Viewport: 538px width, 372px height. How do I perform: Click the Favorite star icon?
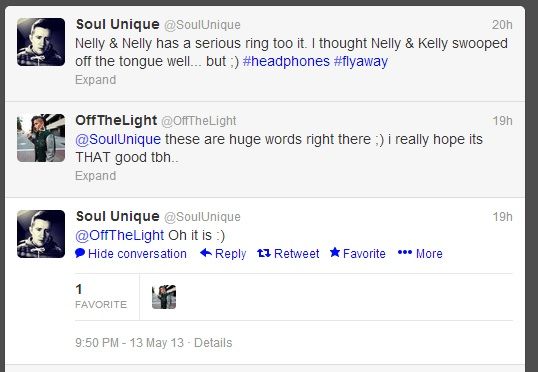[x=335, y=252]
